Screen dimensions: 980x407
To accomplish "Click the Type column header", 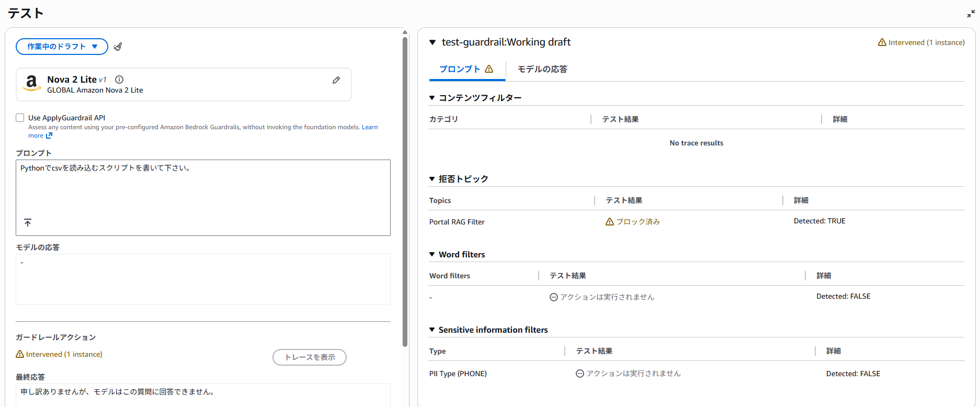I will click(x=438, y=351).
